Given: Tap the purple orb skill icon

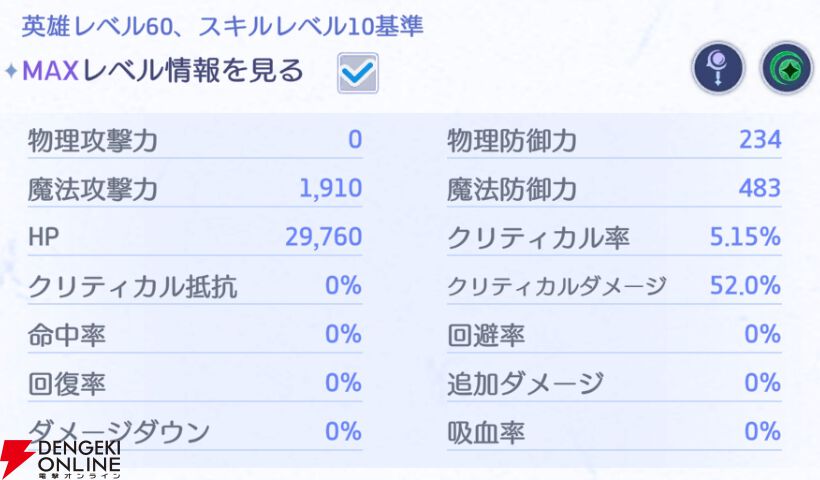Looking at the screenshot, I should [x=718, y=69].
